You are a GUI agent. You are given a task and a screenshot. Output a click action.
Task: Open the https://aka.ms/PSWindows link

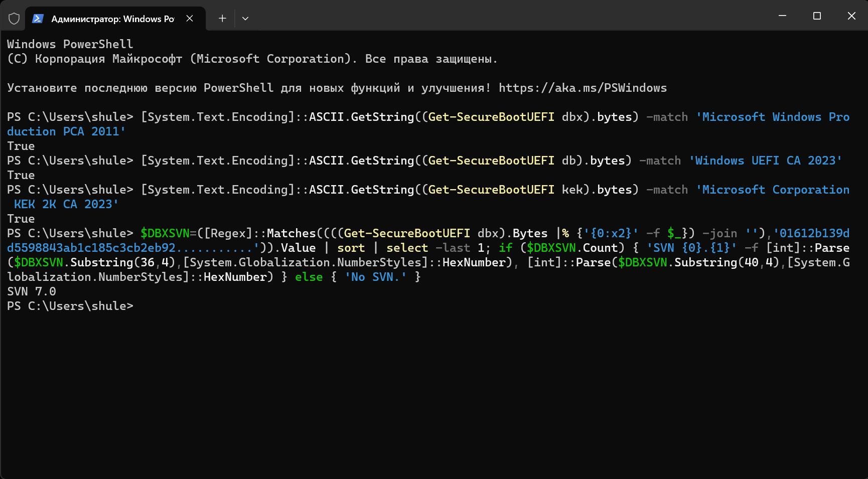[x=583, y=88]
